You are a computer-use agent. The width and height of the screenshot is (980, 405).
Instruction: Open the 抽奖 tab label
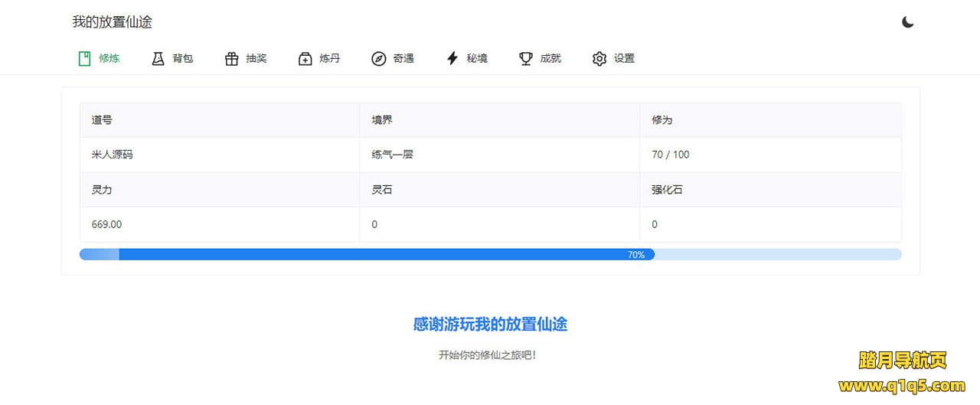click(256, 58)
